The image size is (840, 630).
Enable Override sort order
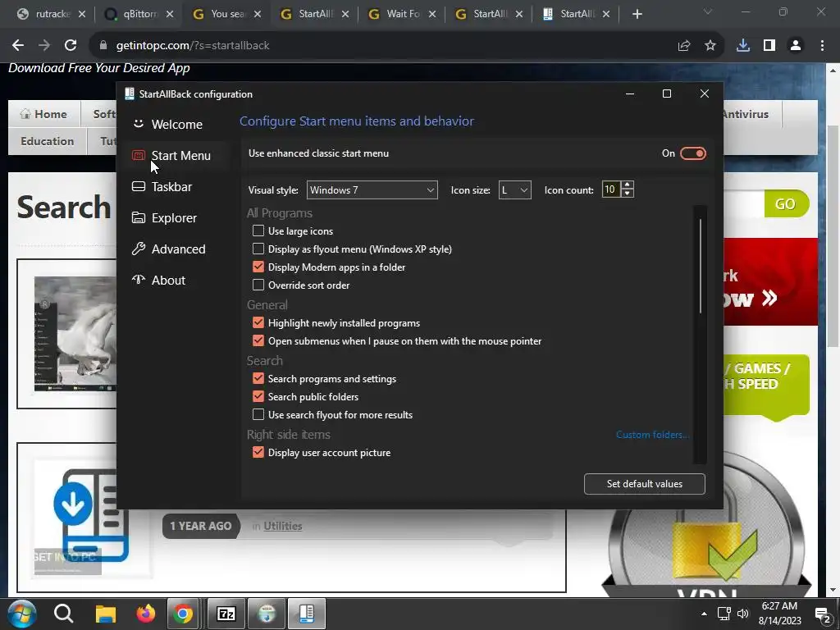pyautogui.click(x=258, y=285)
